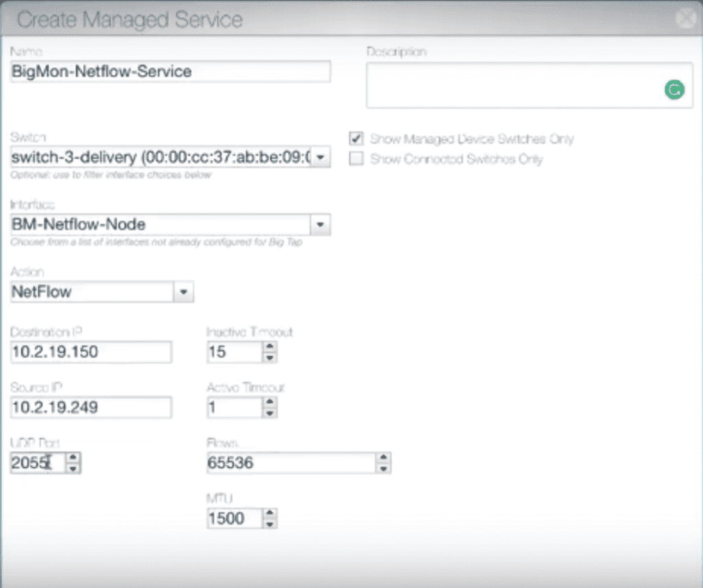Screen dimensions: 703x588
Task: Enable Show Connected Switches Only
Action: [356, 158]
